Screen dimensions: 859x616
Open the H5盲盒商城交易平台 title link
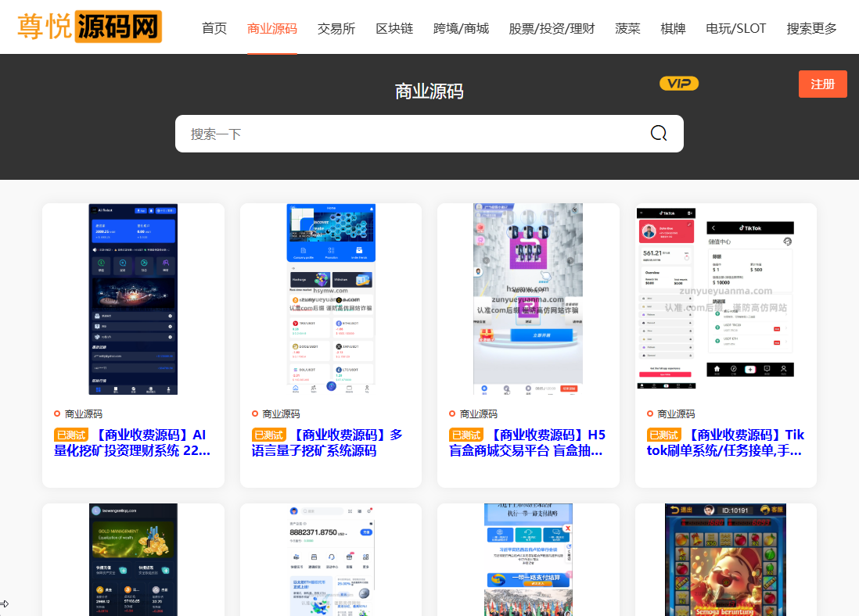tap(527, 442)
